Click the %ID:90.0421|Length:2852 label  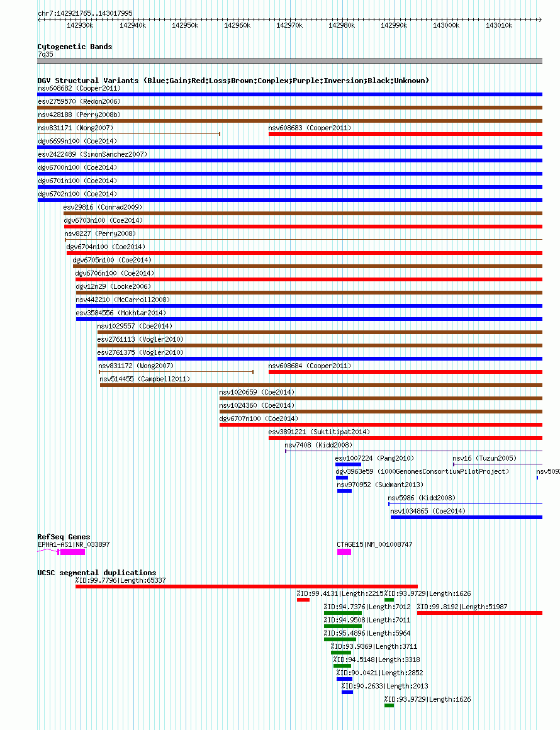click(x=380, y=673)
